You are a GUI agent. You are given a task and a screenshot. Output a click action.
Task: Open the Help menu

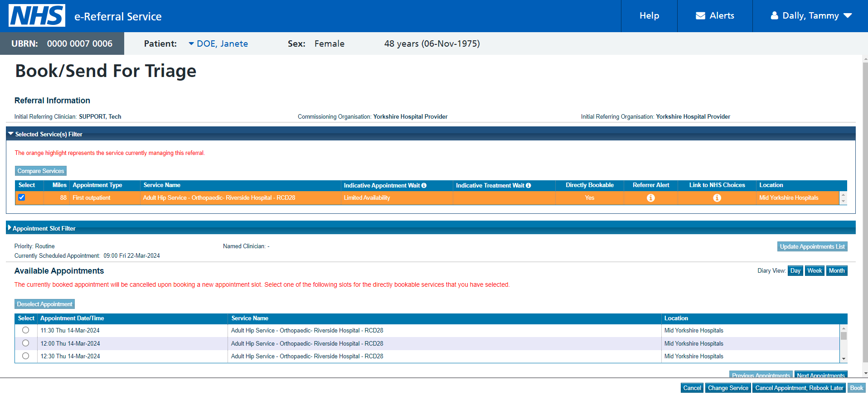[x=649, y=16]
